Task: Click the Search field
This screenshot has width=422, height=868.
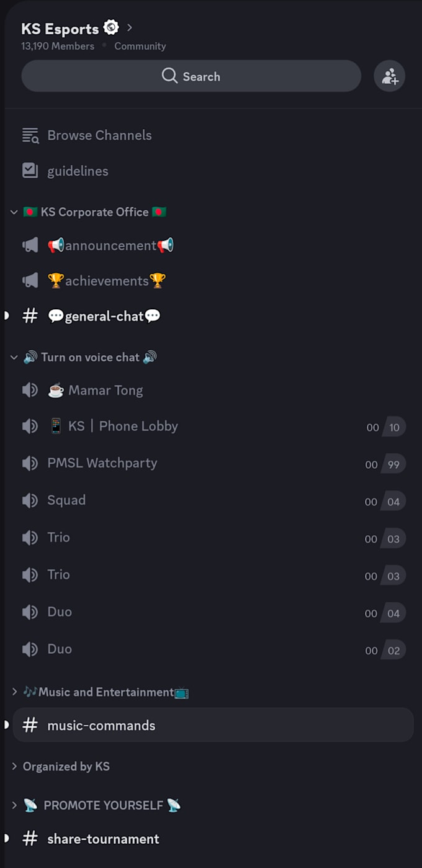Action: (191, 76)
